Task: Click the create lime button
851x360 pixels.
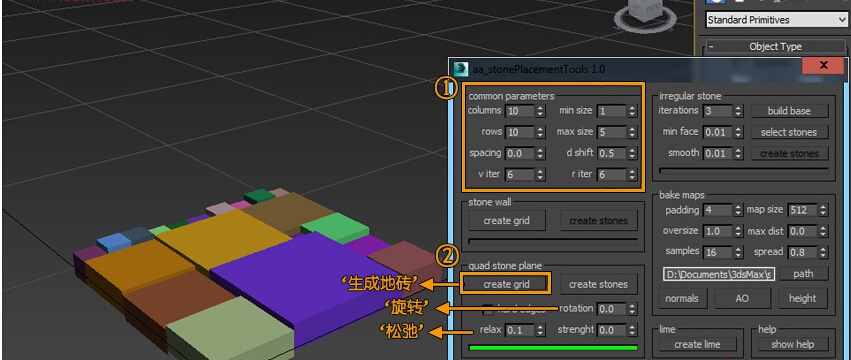Action: tap(697, 344)
